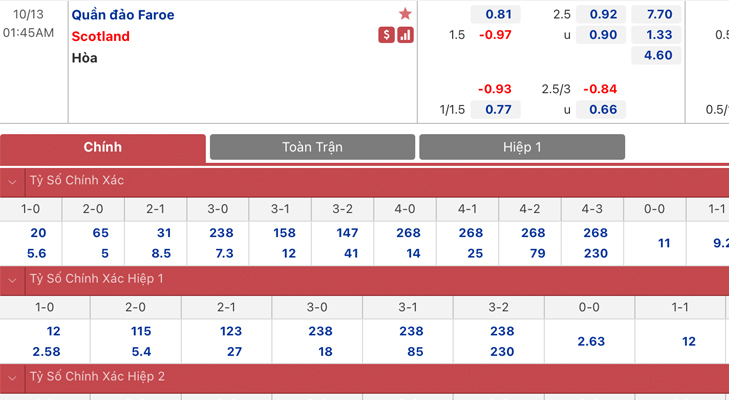Viewport: 729px width, 400px height.
Task: Select handicap odds -0.97 for Scotland
Action: click(x=496, y=35)
